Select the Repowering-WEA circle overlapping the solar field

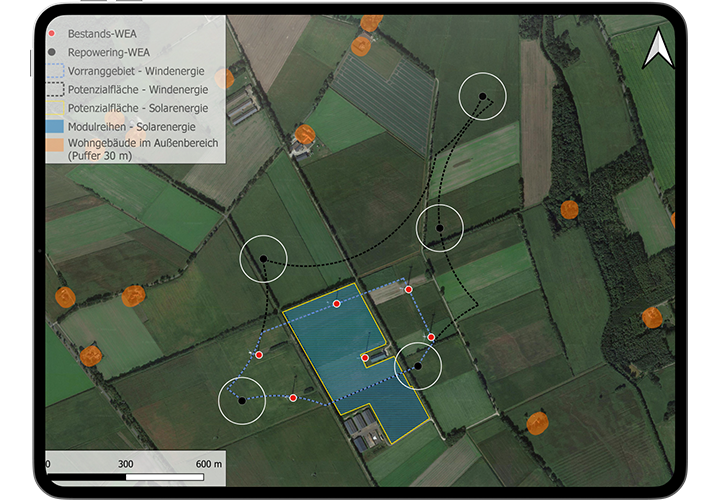(418, 366)
